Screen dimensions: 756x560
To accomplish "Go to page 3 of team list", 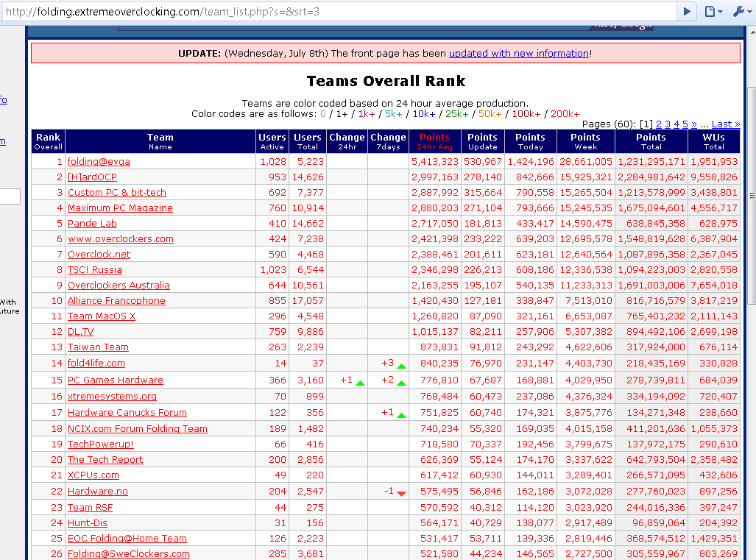I will pos(668,124).
